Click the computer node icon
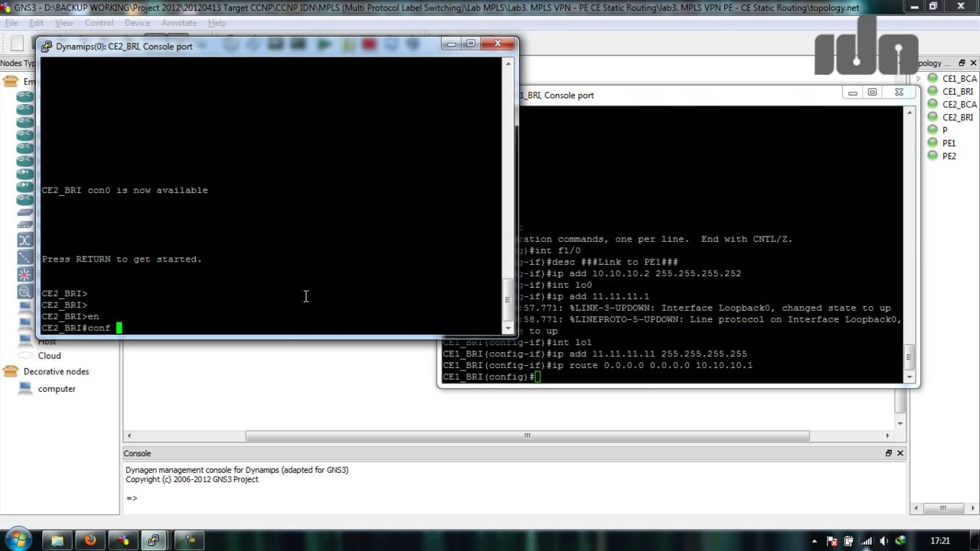This screenshot has width=980, height=551. coord(26,389)
